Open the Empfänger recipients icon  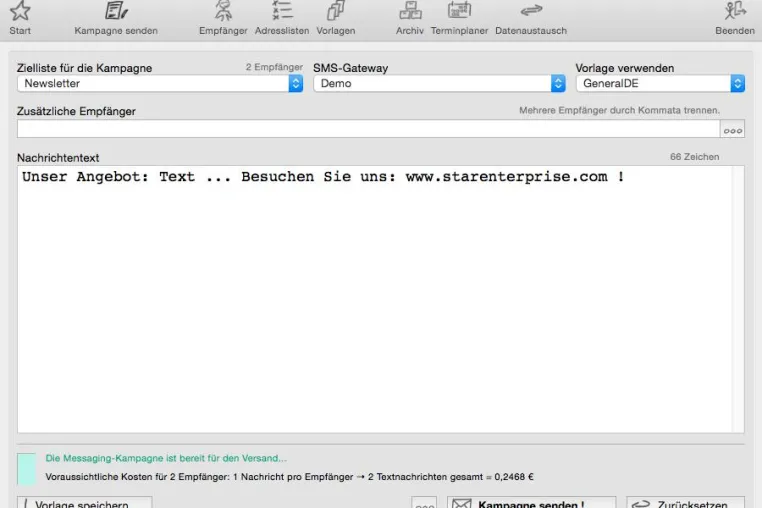(224, 11)
